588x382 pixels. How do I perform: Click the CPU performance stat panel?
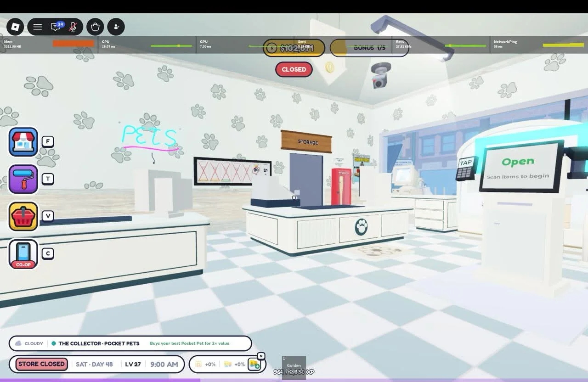[148, 44]
